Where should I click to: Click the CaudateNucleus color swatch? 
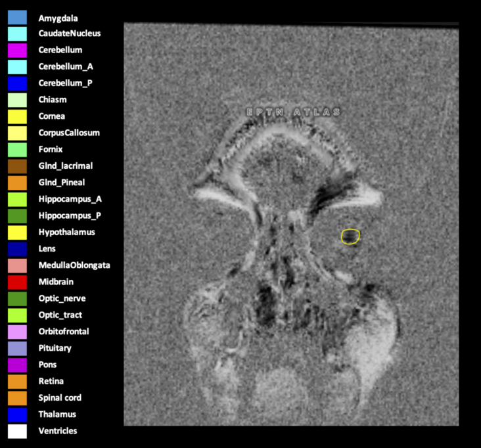(x=17, y=34)
